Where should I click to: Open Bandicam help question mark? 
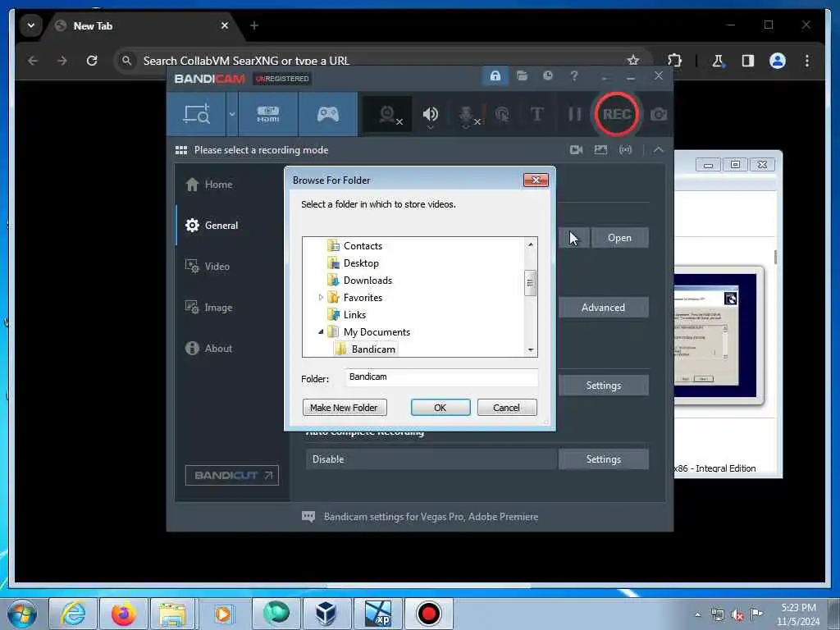tap(573, 76)
